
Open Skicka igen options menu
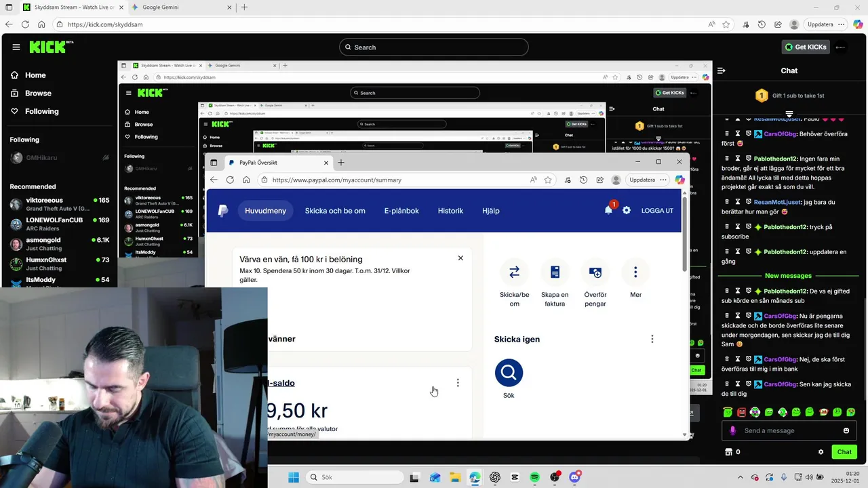point(652,339)
